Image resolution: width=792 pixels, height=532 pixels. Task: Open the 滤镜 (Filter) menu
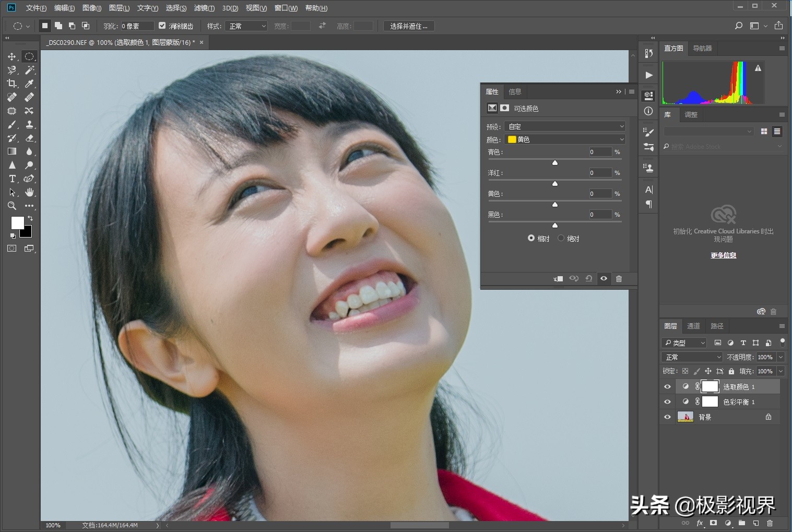point(204,8)
